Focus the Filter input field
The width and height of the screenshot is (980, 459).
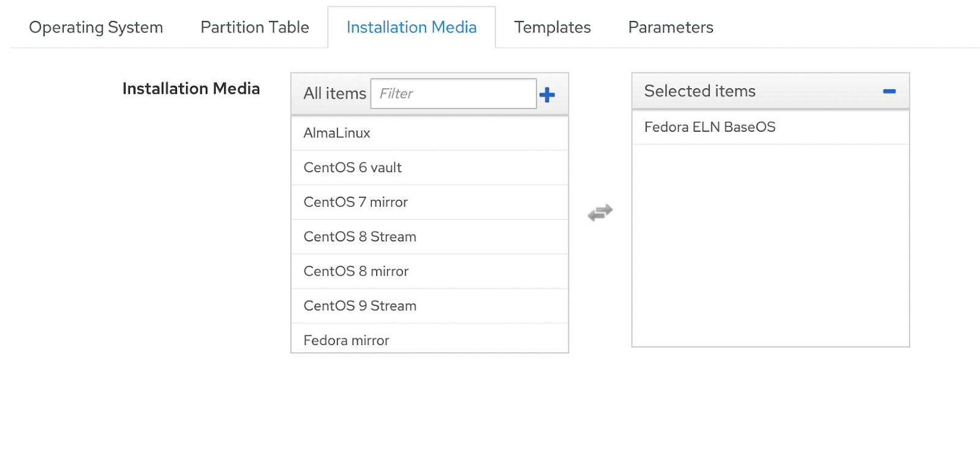point(453,94)
